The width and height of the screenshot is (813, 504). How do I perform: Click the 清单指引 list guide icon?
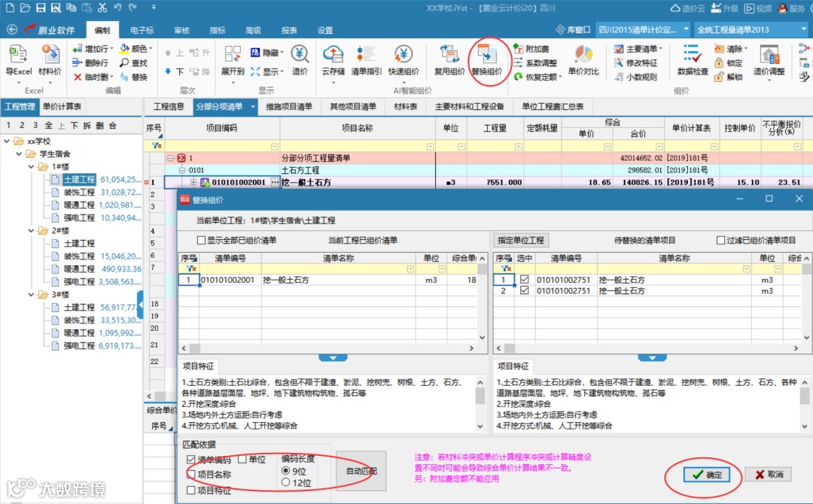pos(366,54)
